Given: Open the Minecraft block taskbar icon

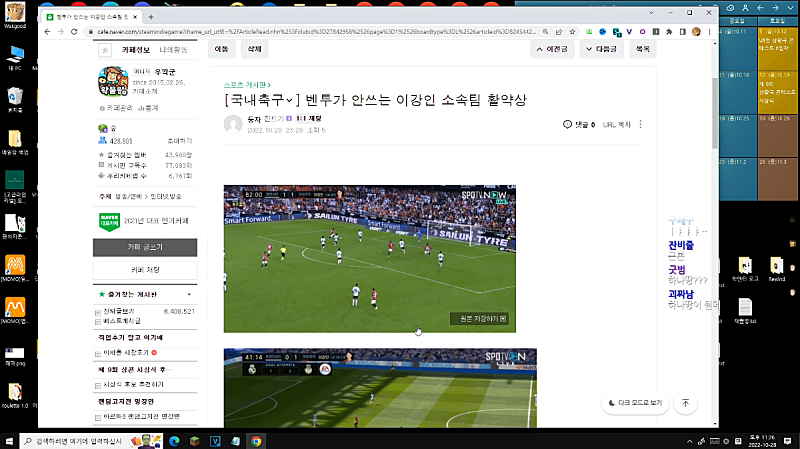Looking at the screenshot, I should point(194,441).
